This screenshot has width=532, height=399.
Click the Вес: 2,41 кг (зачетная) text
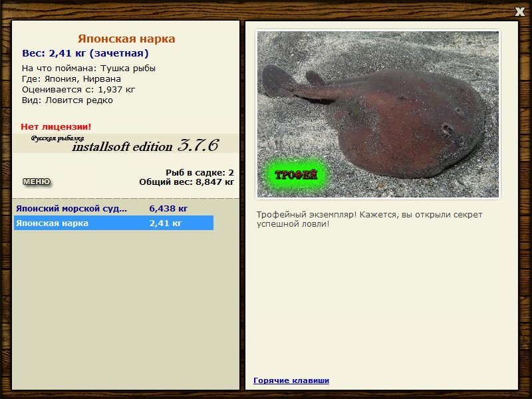click(x=85, y=53)
